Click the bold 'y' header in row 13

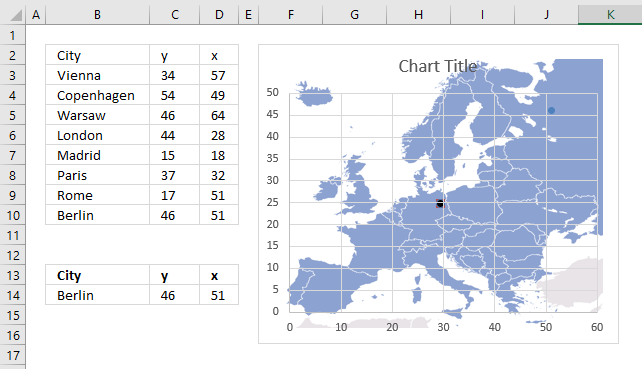pos(175,275)
